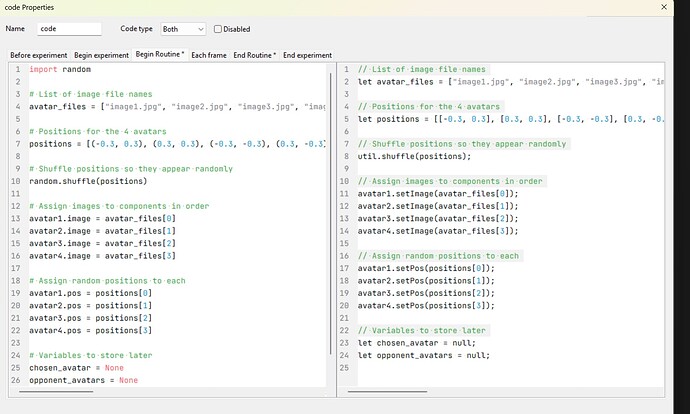Open the Each frame tab
This screenshot has width=690, height=414.
209,55
